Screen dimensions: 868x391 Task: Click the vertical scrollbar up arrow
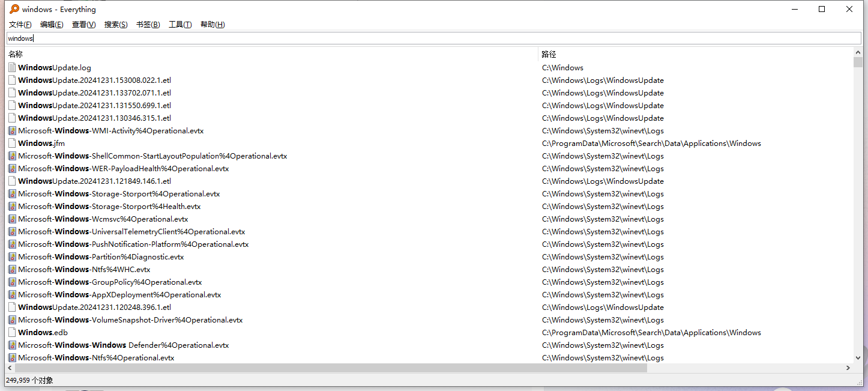[x=857, y=53]
